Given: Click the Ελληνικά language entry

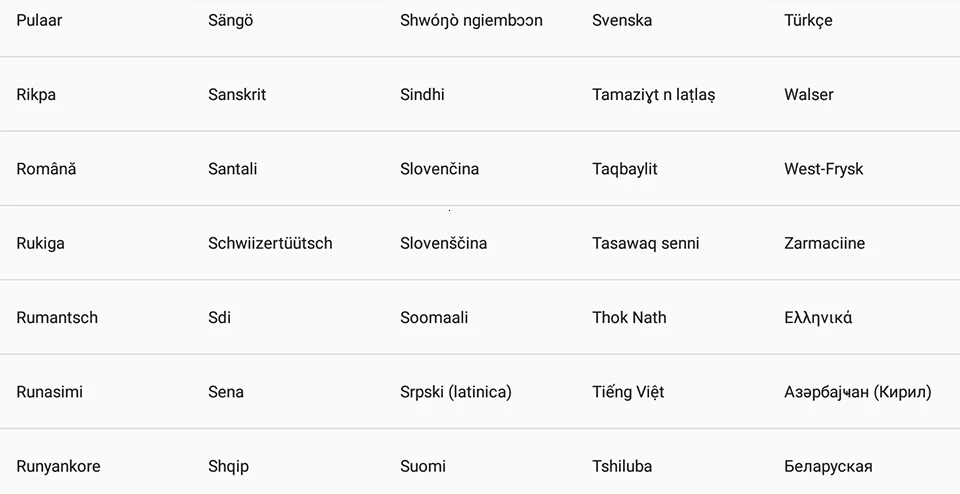Looking at the screenshot, I should click(x=818, y=318).
